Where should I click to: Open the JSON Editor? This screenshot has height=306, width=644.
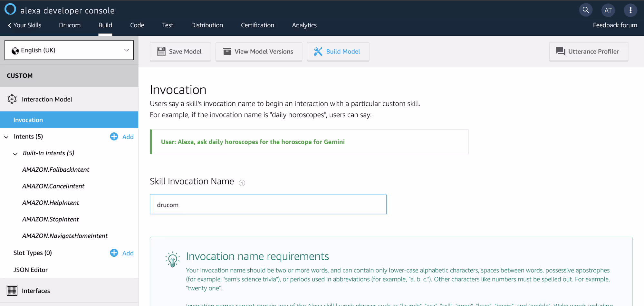click(31, 270)
